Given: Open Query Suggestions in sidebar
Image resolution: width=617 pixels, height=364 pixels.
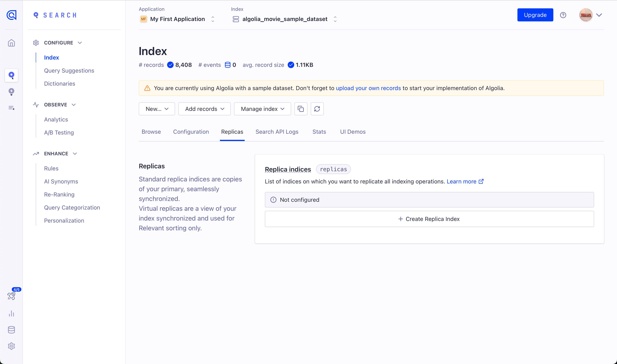Looking at the screenshot, I should click(x=69, y=70).
